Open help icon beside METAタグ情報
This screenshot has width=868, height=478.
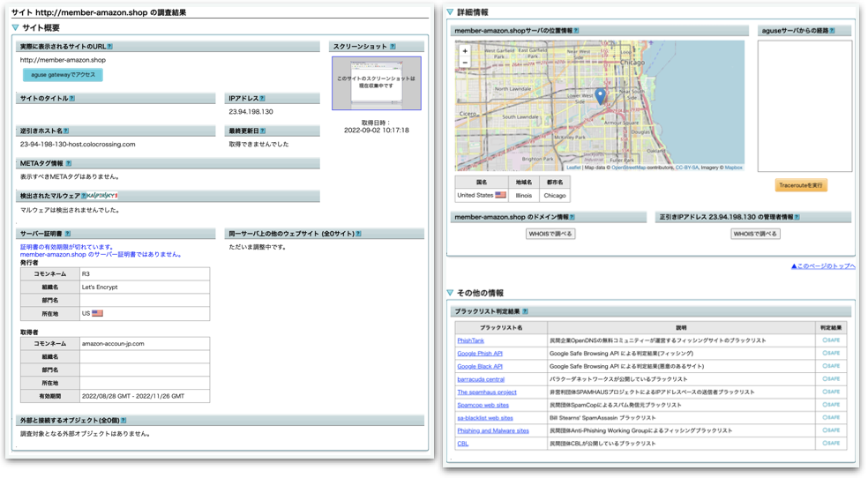click(x=69, y=164)
